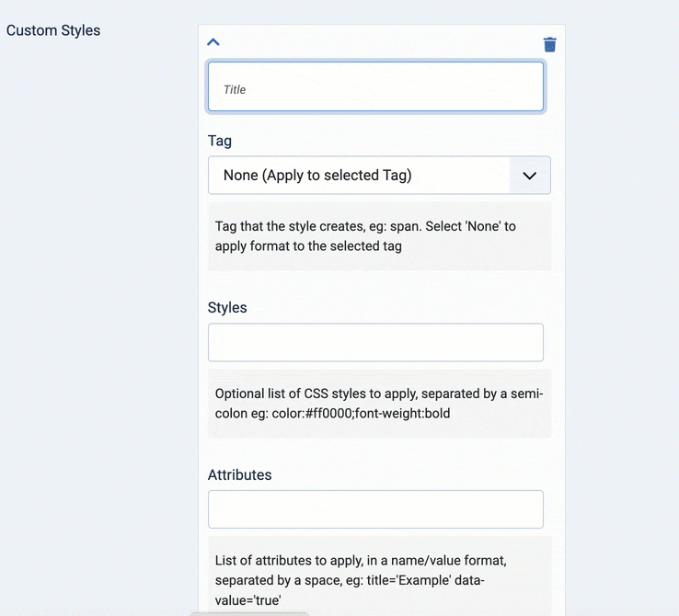
Task: Click inside the Styles text field
Action: [x=375, y=342]
